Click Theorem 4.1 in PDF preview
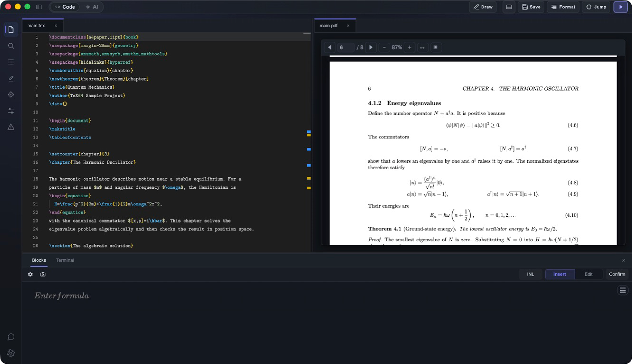 384,229
